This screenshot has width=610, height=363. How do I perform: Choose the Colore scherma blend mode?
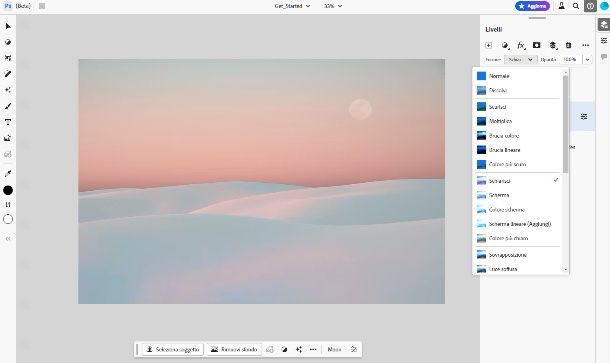518,210
